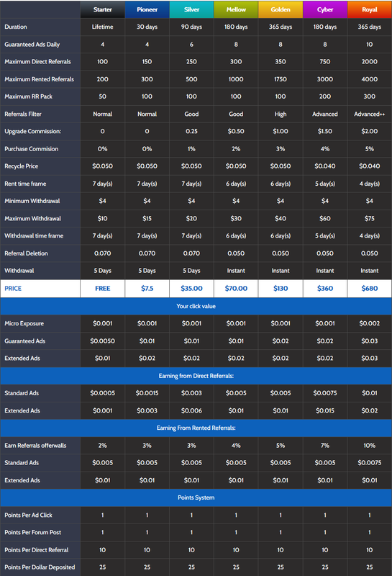
Task: Select the Pioneer plan header
Action: click(147, 9)
